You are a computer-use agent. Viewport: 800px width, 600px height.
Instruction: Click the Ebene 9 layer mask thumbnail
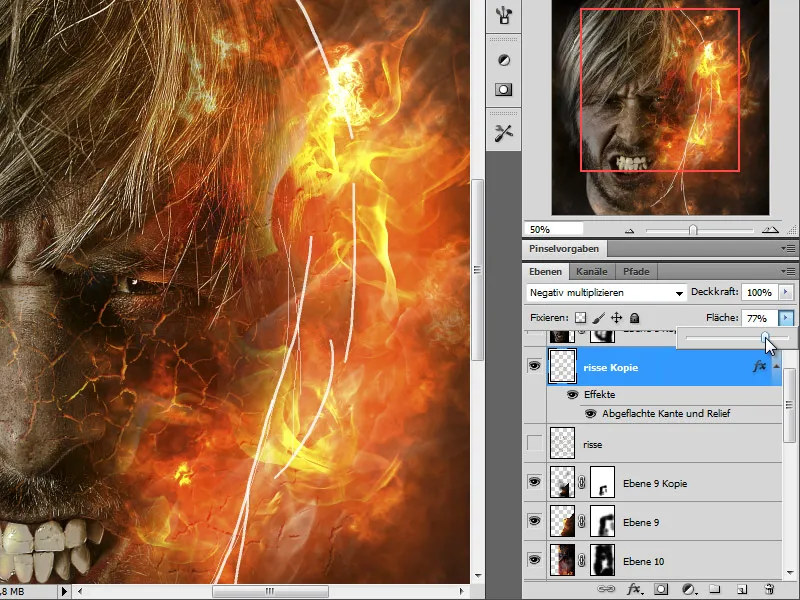point(602,521)
